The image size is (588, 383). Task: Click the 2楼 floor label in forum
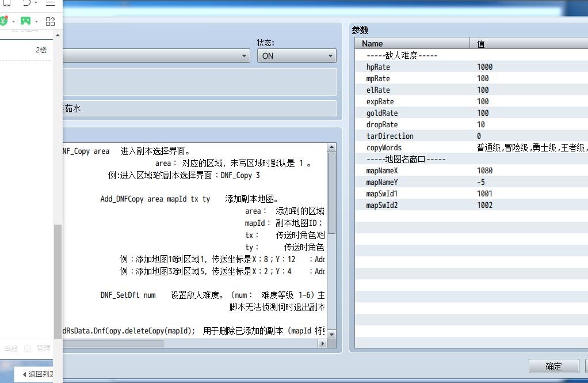(41, 50)
